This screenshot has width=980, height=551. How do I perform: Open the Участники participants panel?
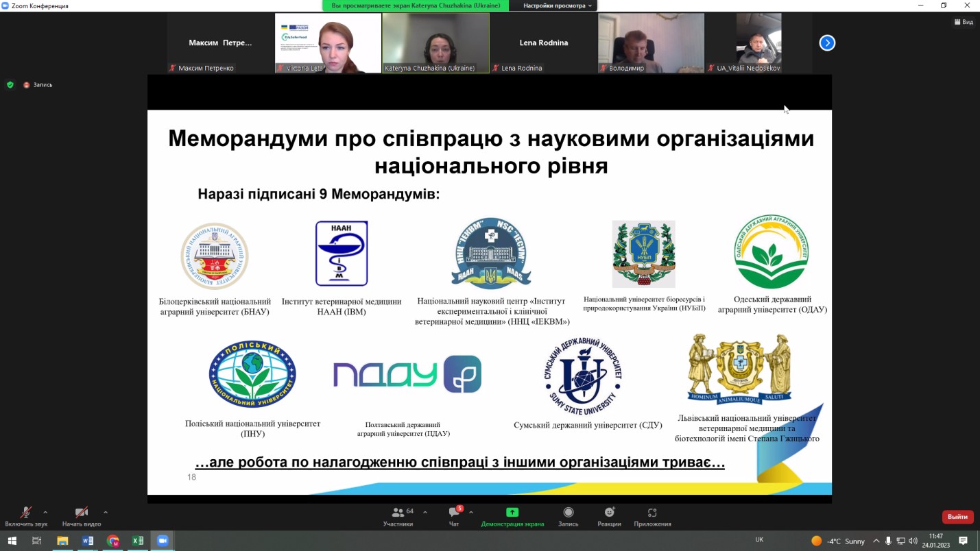point(398,517)
